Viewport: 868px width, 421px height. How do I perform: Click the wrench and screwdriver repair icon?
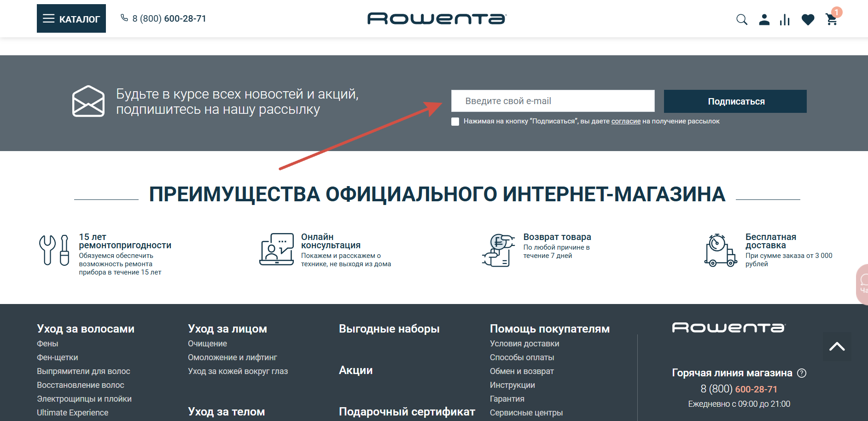(54, 250)
